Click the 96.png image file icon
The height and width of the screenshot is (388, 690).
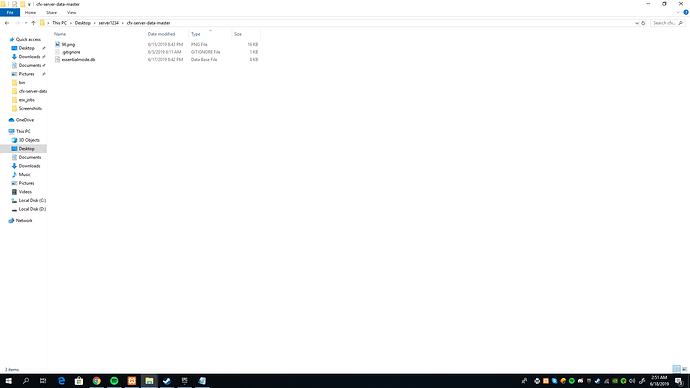[57, 44]
